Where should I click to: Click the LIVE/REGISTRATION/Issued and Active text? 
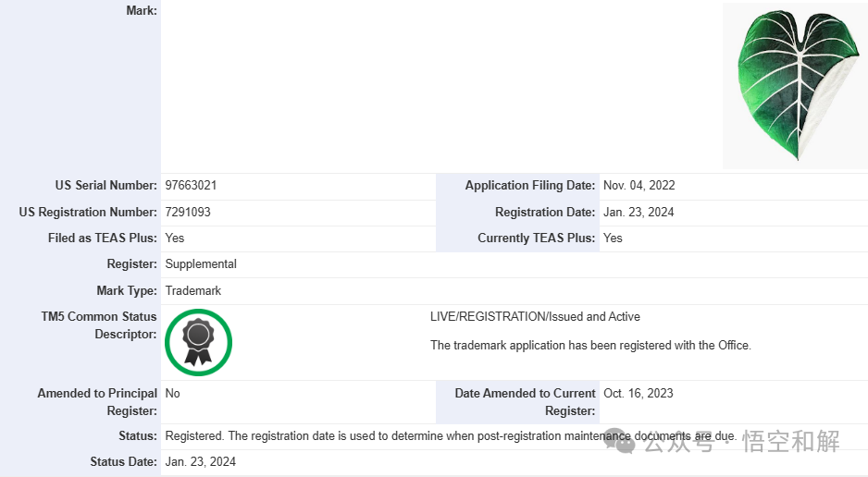point(535,317)
